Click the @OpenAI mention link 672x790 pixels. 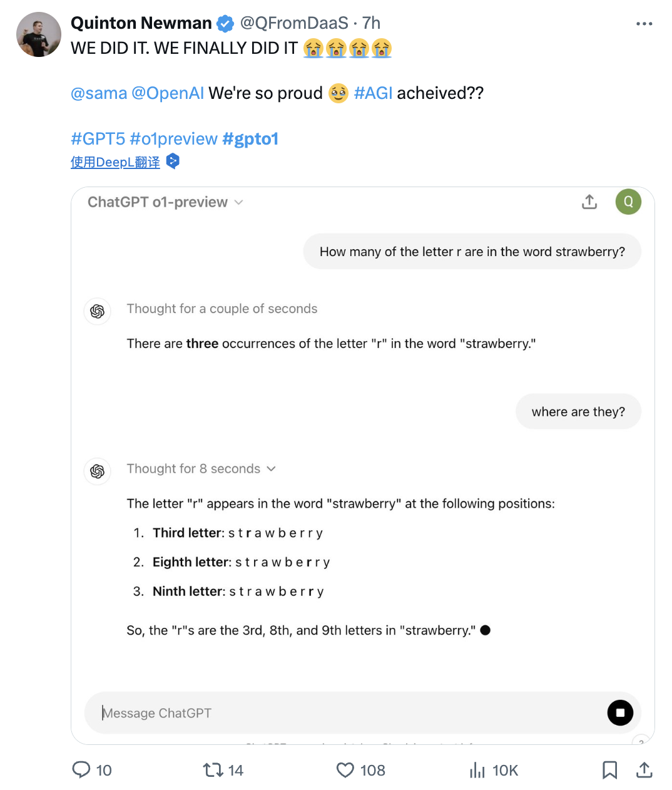(x=168, y=93)
